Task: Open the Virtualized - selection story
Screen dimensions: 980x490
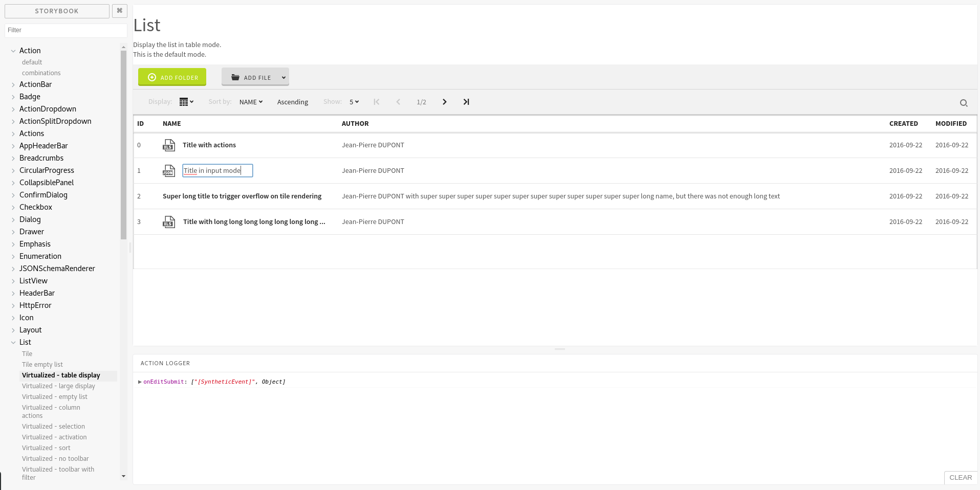Action: (x=53, y=427)
